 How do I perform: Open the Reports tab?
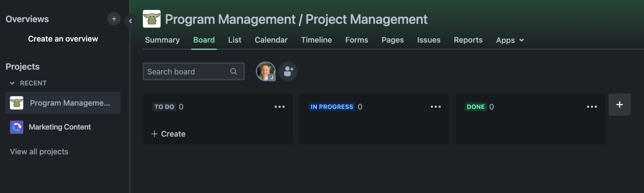[468, 40]
